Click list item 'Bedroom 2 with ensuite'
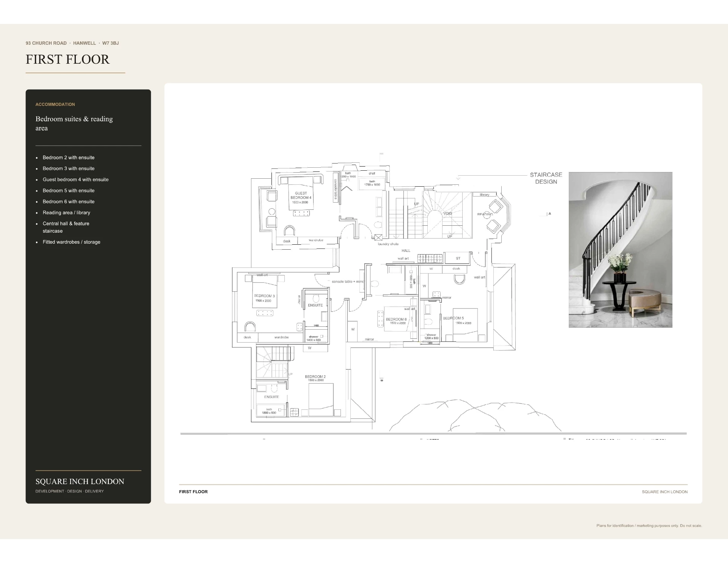The width and height of the screenshot is (728, 563). pos(69,157)
